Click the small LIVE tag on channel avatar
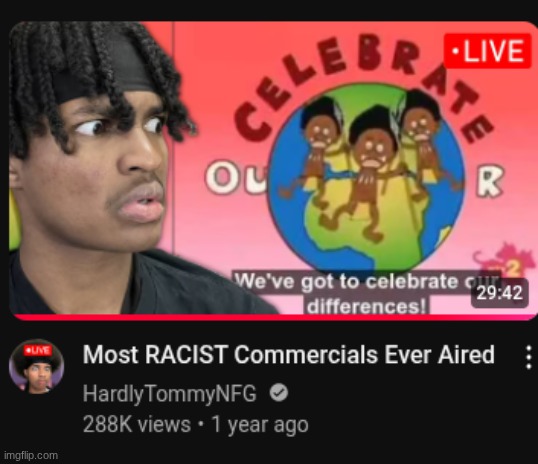Image resolution: width=538 pixels, height=464 pixels. coord(38,351)
